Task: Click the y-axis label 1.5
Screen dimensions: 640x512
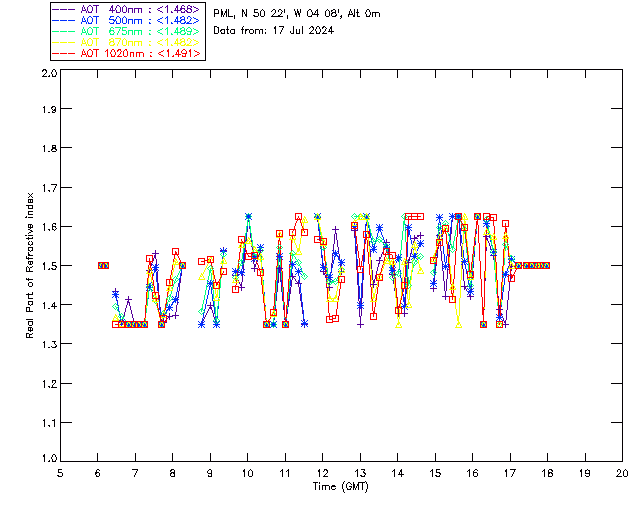Action: (x=49, y=266)
